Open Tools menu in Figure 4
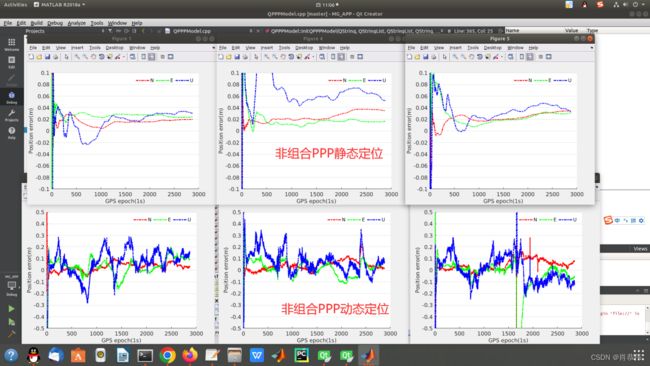 pyautogui.click(x=284, y=48)
